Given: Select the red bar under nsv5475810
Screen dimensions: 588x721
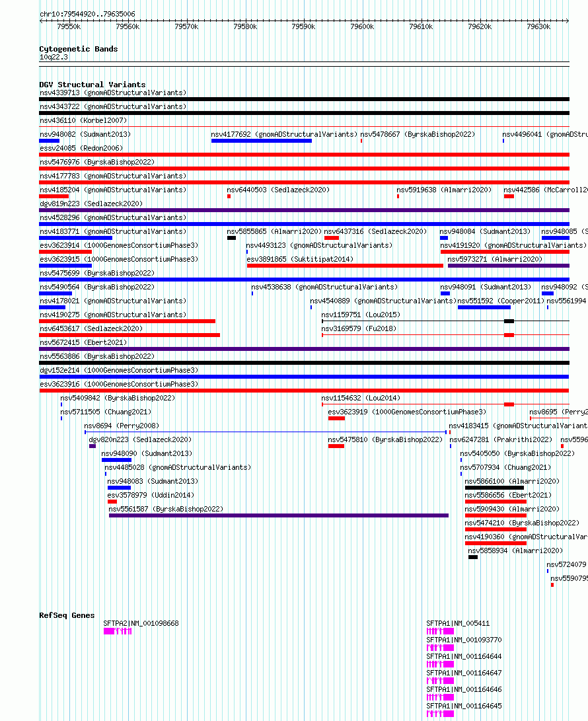Looking at the screenshot, I should tap(336, 446).
